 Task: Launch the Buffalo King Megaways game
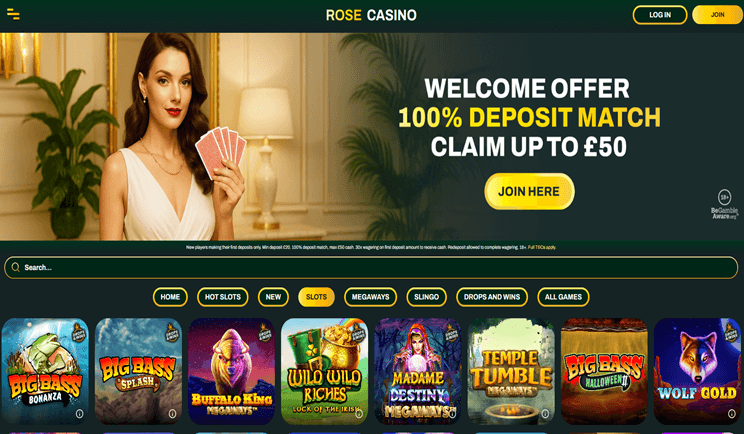point(232,371)
